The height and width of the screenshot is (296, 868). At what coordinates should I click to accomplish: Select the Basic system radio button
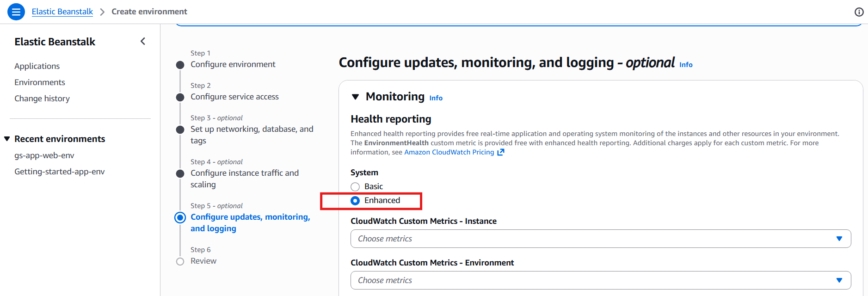[355, 187]
